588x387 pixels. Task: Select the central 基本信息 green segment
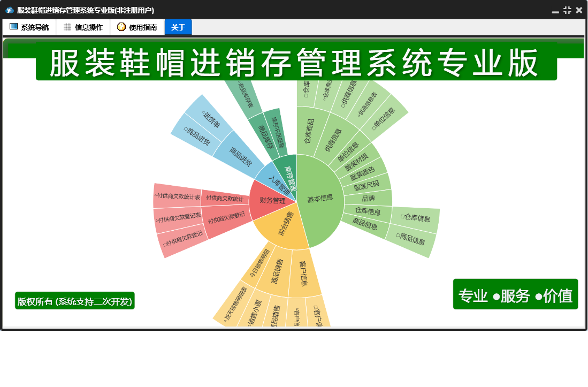tap(320, 199)
